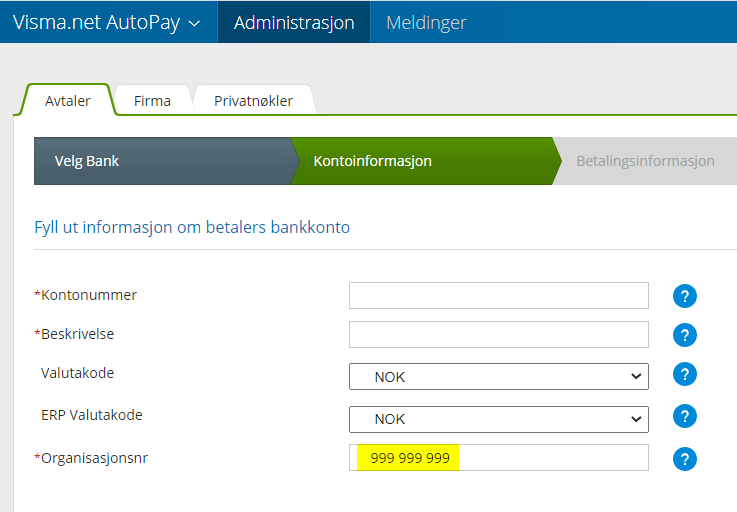Open the Privatnøkler tab

pos(253,101)
